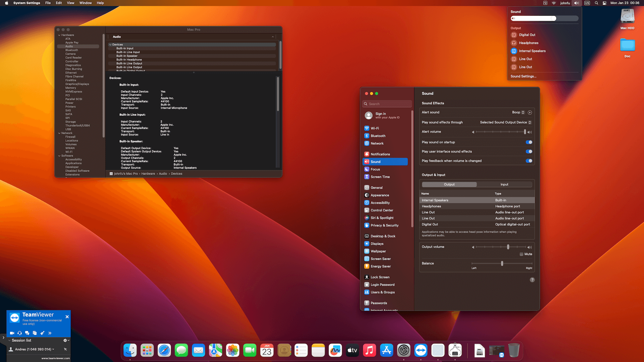Viewport: 644px width, 362px height.
Task: Toggle Play sound on startup
Action: (529, 142)
